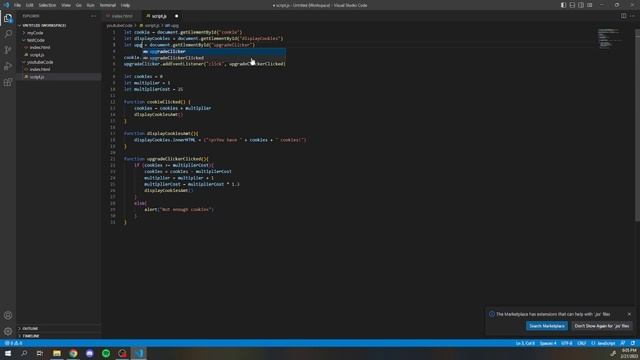The image size is (640, 360).
Task: Toggle the Primary Side Bar layout icon
Action: coord(563,5)
